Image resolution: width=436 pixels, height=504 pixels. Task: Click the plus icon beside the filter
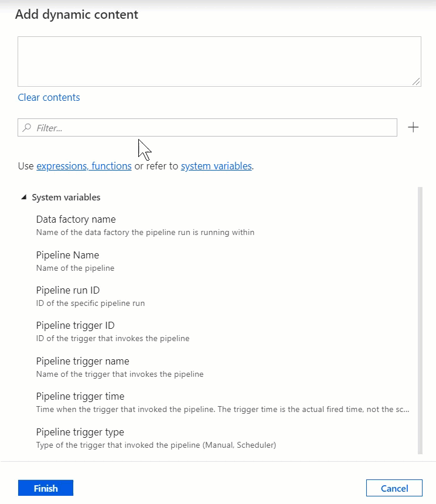click(413, 127)
